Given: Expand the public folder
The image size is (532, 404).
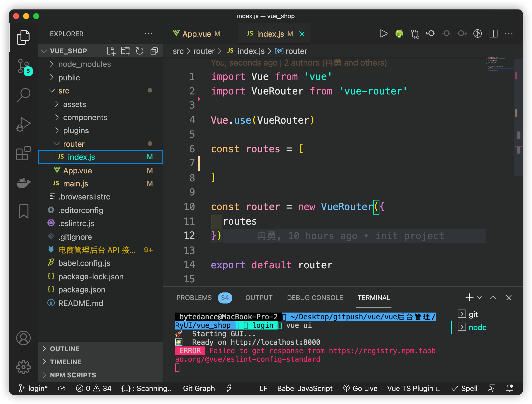Looking at the screenshot, I should coord(100,78).
